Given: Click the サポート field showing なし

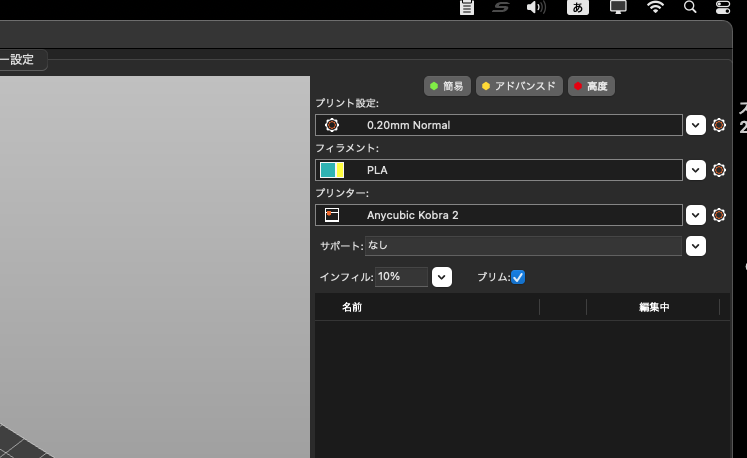Looking at the screenshot, I should (523, 246).
